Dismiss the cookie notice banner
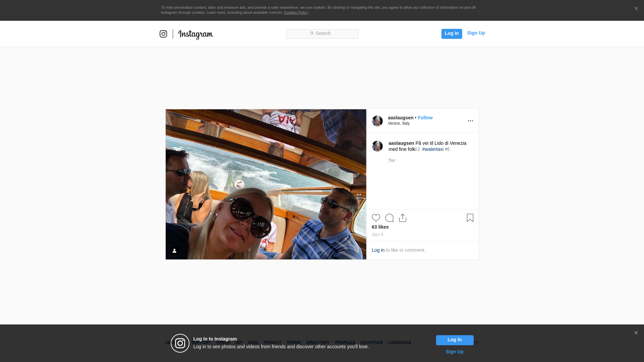 tap(636, 8)
